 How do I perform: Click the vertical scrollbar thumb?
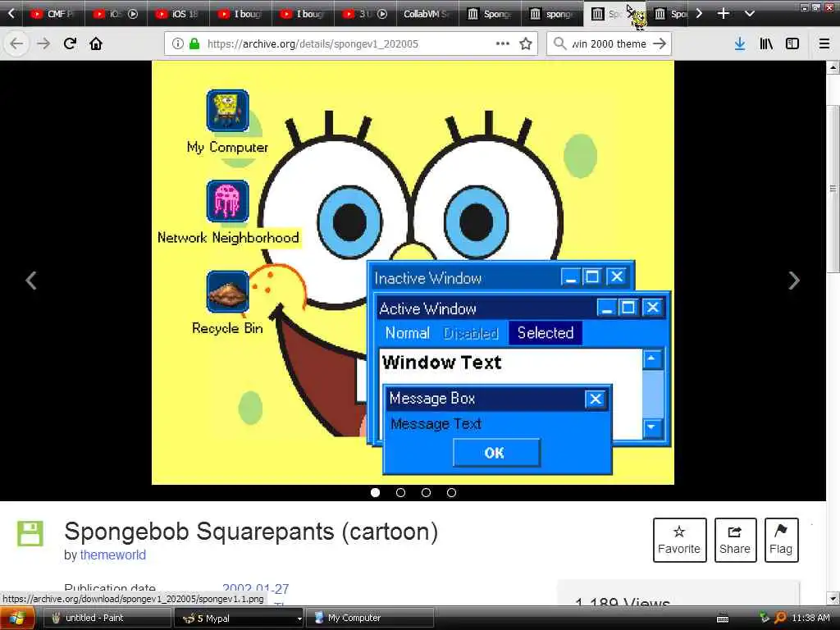point(833,189)
